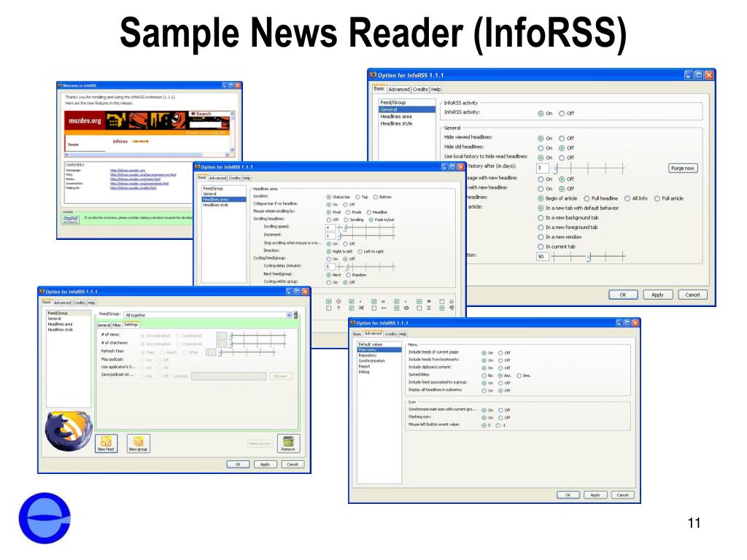The height and width of the screenshot is (560, 747).
Task: Select In a new window radio option
Action: point(541,237)
